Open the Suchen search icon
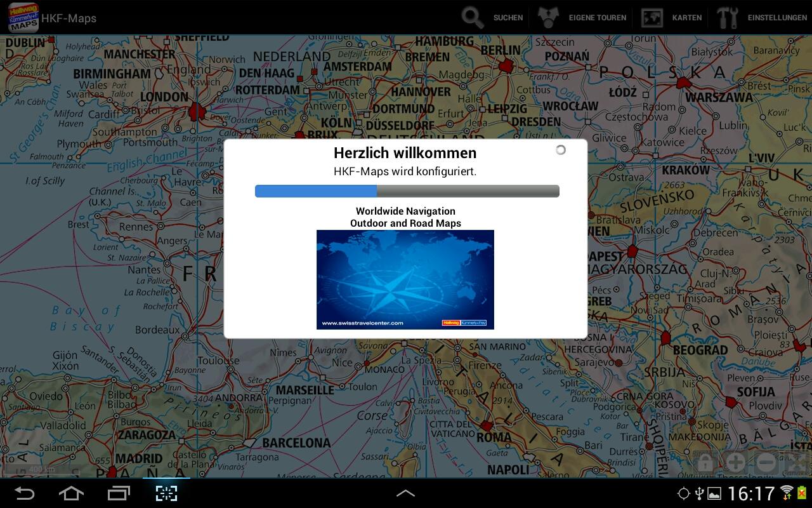 [x=473, y=18]
